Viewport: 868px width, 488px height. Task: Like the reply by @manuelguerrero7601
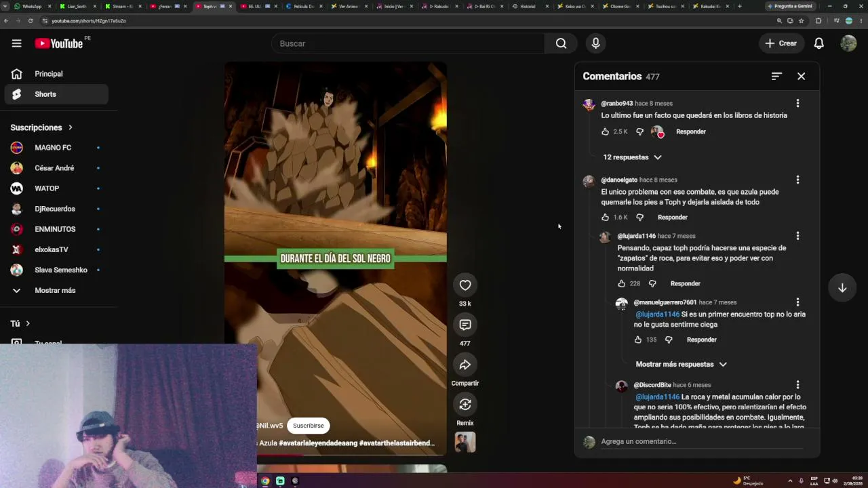(637, 340)
